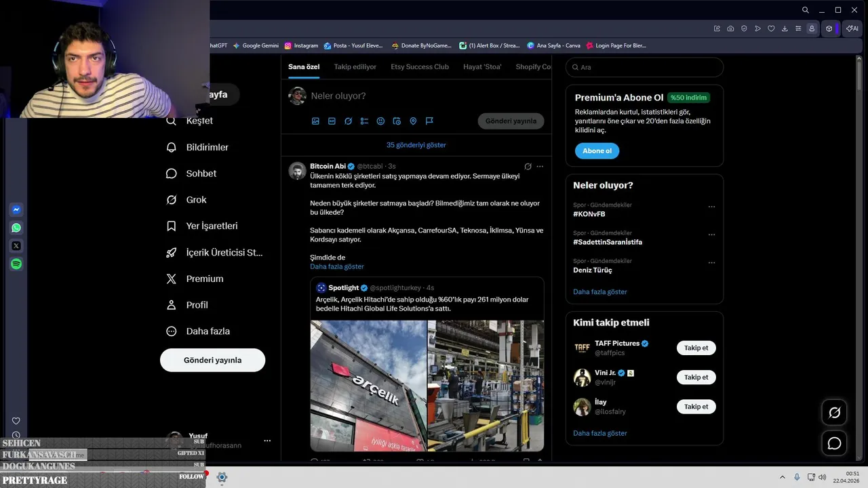Click the composer Gönderi yayınla button
This screenshot has height=488, width=868.
click(x=511, y=121)
